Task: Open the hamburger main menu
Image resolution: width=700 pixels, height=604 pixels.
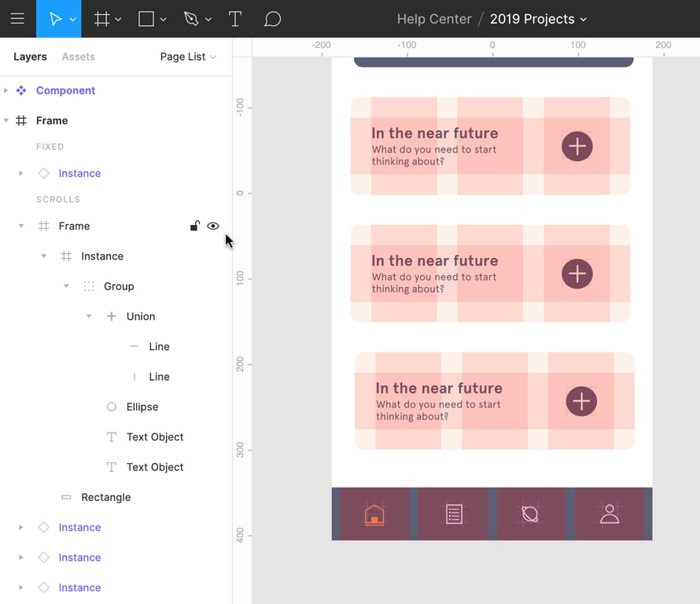Action: (x=17, y=19)
